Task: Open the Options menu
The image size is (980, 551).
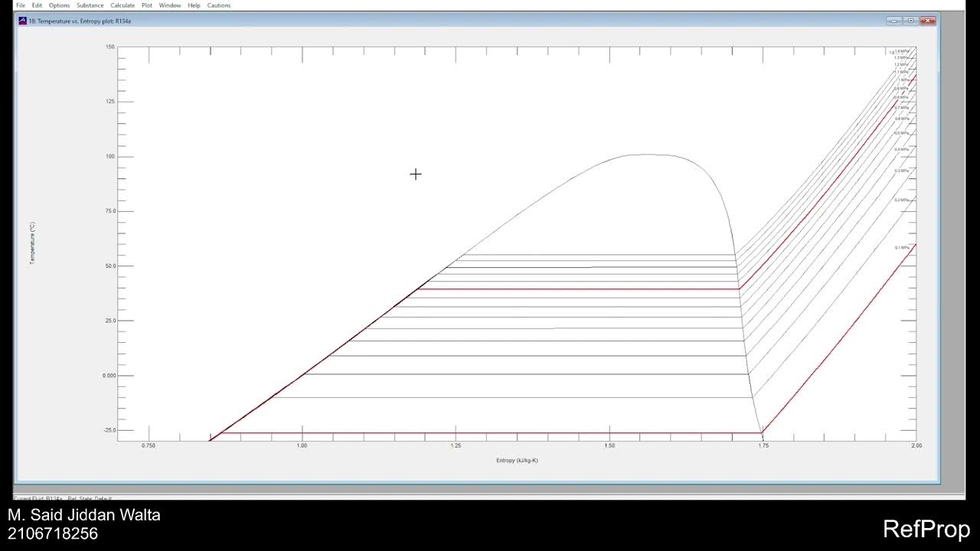Action: (59, 5)
